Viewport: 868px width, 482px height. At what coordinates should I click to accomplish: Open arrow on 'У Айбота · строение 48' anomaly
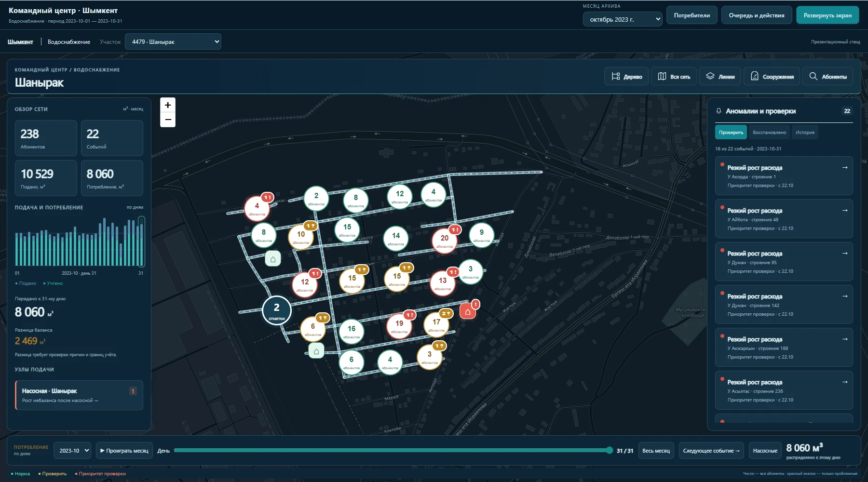pyautogui.click(x=845, y=211)
